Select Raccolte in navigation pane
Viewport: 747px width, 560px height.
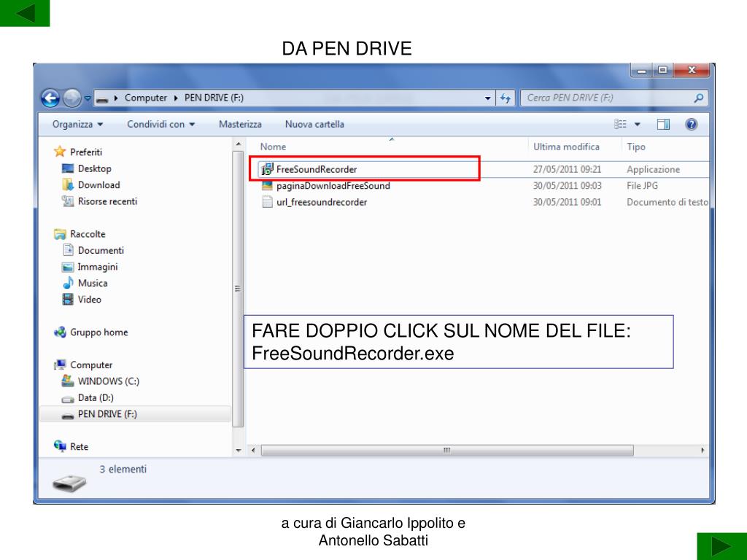pyautogui.click(x=88, y=234)
